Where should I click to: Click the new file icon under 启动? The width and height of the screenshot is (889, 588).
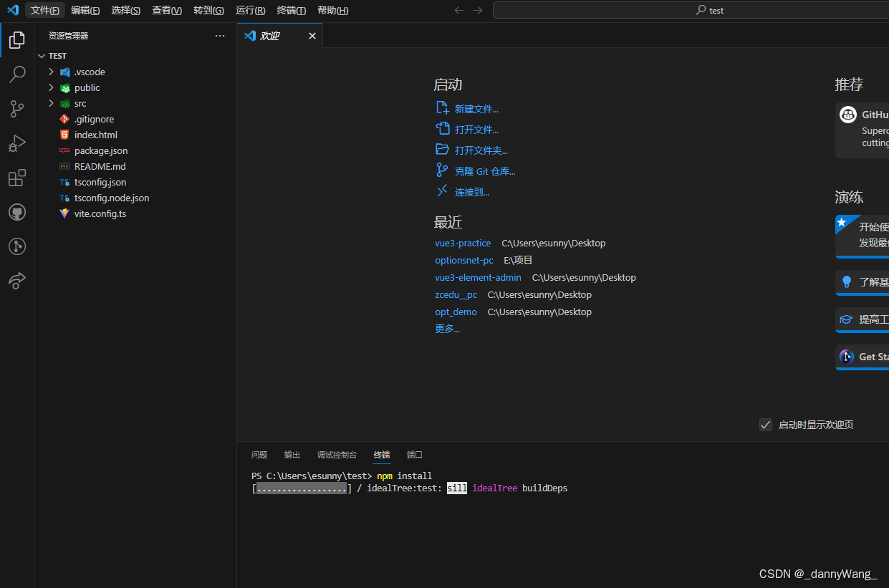click(442, 108)
